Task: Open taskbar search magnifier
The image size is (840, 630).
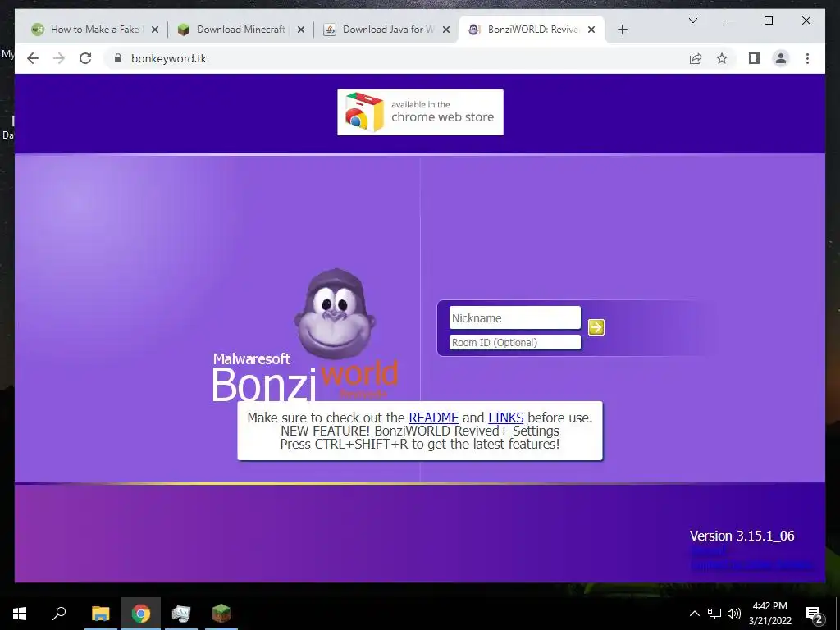Action: click(x=59, y=613)
